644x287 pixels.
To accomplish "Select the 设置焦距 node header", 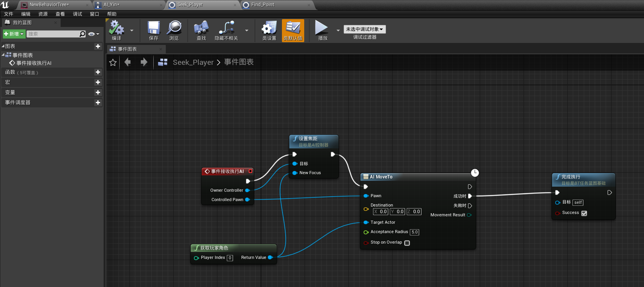I will click(x=314, y=141).
